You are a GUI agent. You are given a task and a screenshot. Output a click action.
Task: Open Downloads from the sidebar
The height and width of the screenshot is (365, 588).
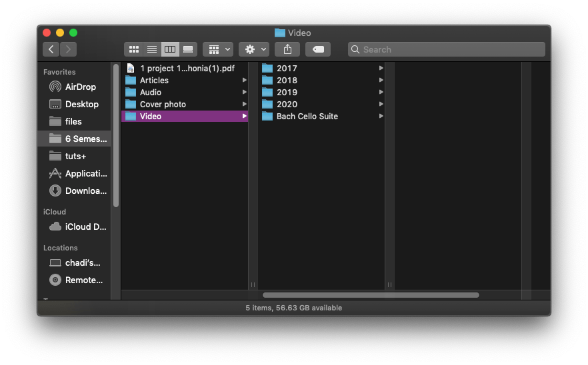(85, 190)
